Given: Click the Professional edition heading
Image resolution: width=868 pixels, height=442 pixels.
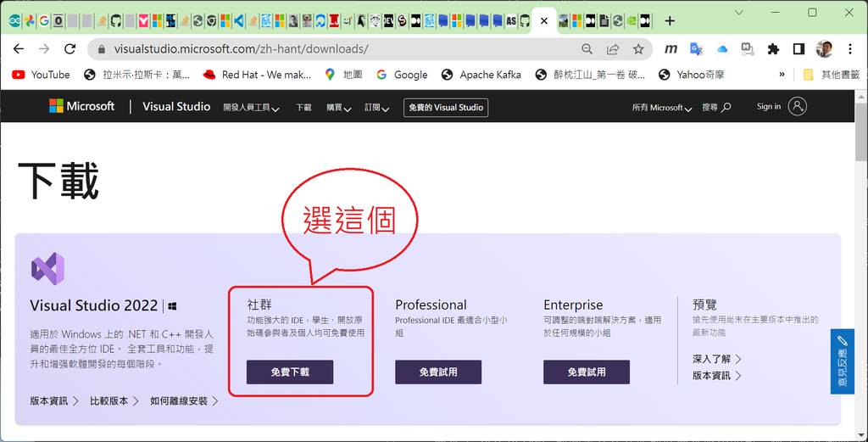Looking at the screenshot, I should 431,305.
